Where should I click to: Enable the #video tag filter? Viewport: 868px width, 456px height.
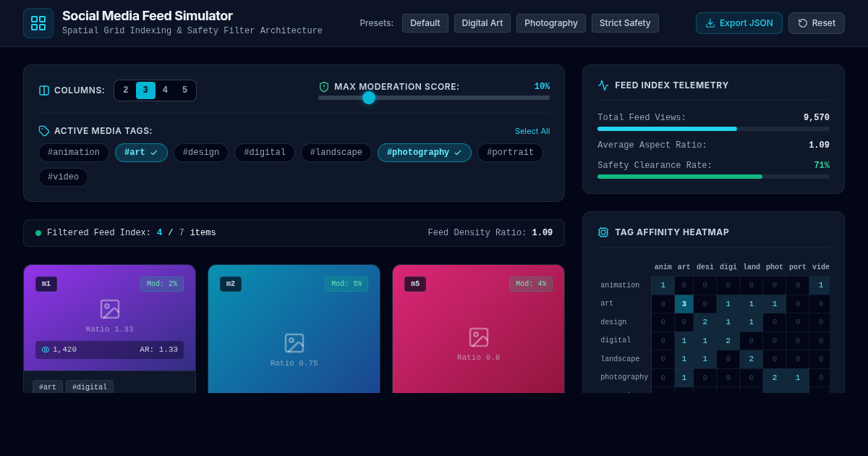tap(63, 177)
